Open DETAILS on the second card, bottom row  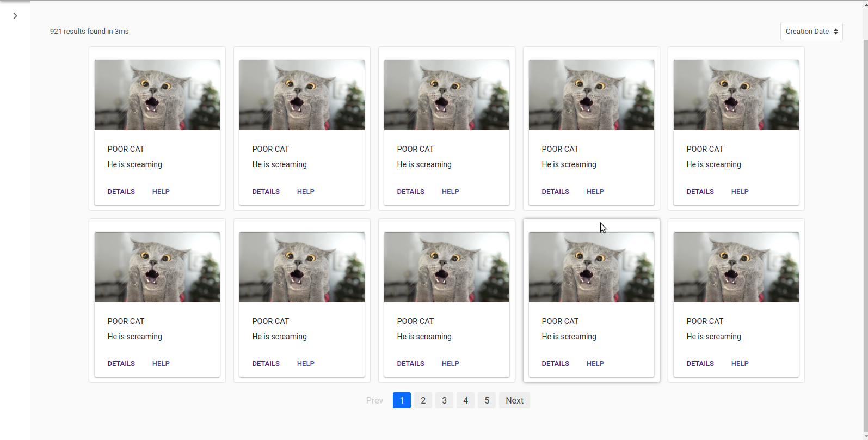(266, 363)
